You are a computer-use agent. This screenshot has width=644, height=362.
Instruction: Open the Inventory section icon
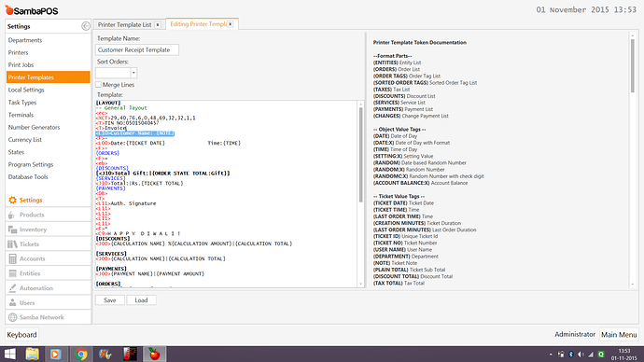point(12,230)
